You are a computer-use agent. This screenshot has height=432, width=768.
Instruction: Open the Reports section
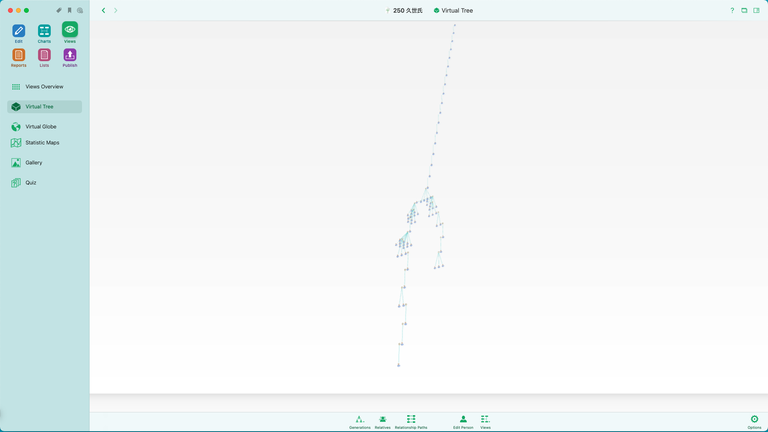click(19, 58)
